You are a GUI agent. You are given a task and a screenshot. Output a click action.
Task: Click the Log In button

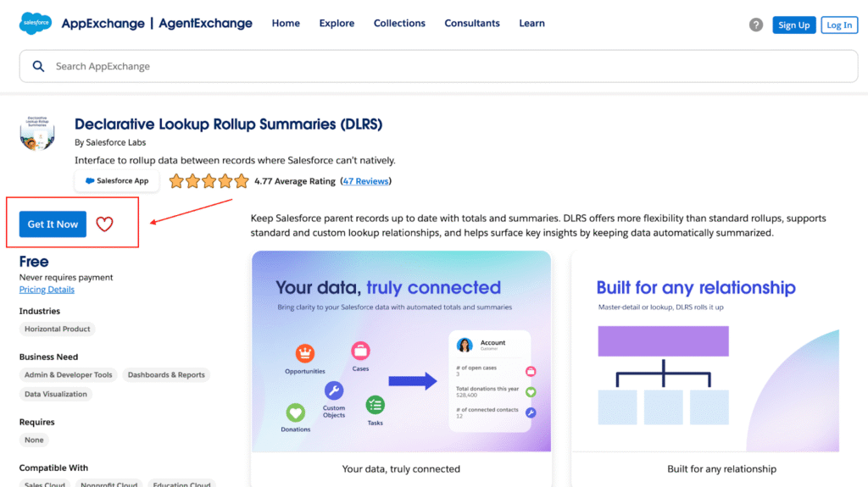click(x=839, y=25)
